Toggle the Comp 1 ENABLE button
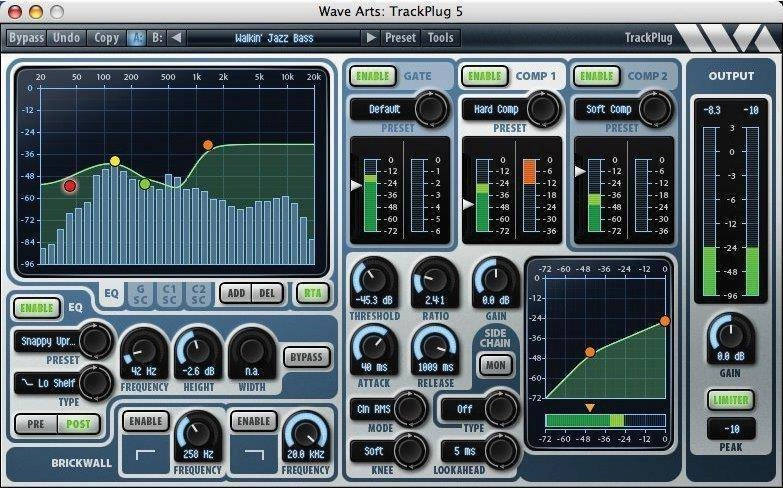This screenshot has width=783, height=488. click(484, 76)
